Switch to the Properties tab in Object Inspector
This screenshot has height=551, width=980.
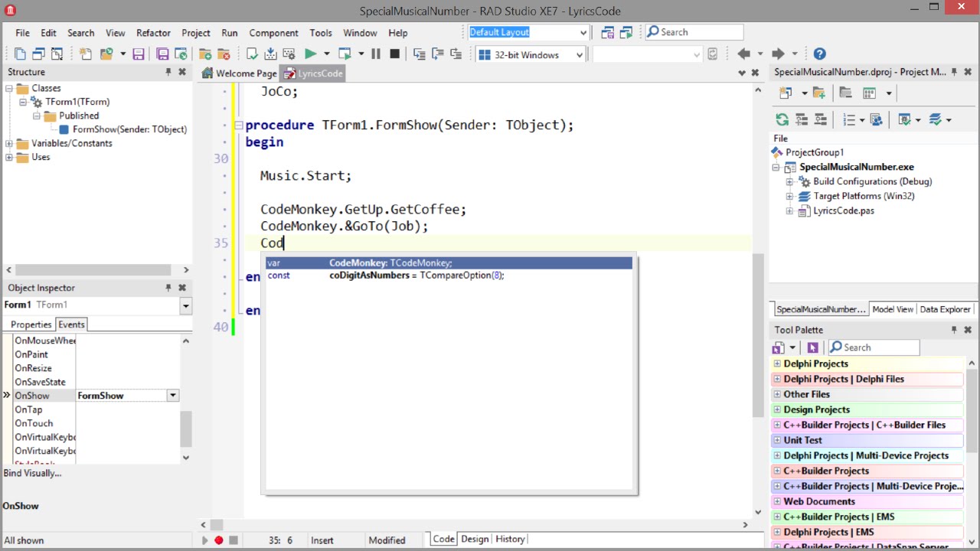[31, 324]
